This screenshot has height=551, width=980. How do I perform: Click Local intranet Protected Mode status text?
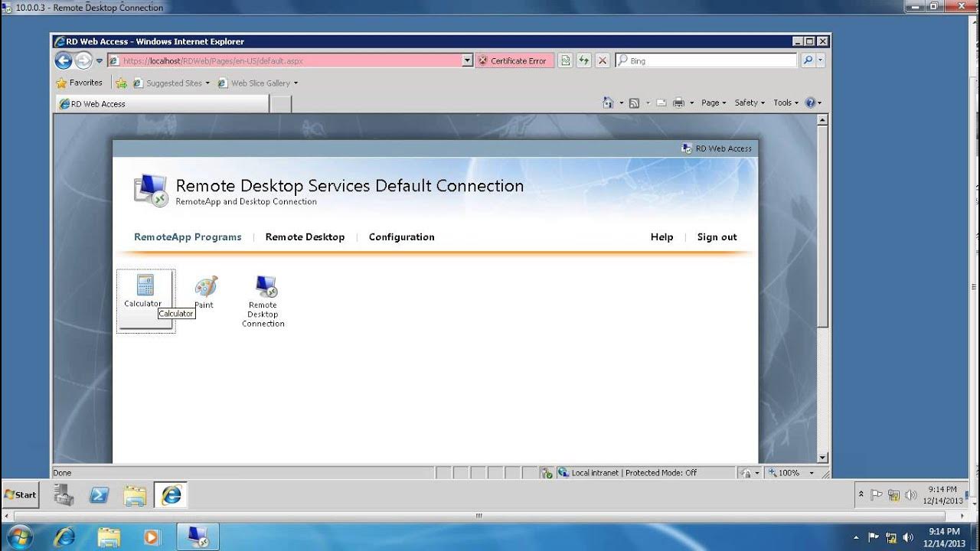point(634,473)
